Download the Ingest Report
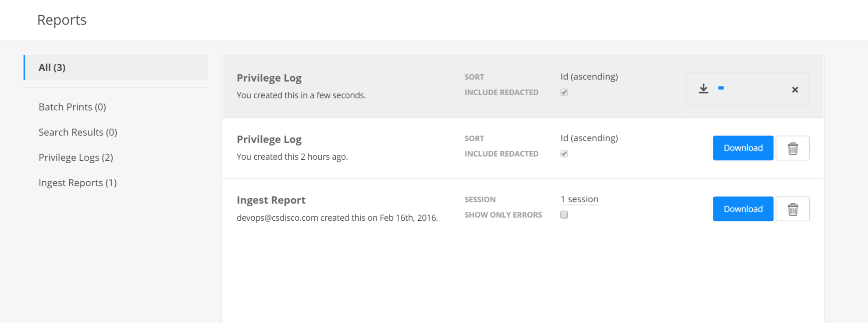Screen dimensions: 868x323 [743, 209]
